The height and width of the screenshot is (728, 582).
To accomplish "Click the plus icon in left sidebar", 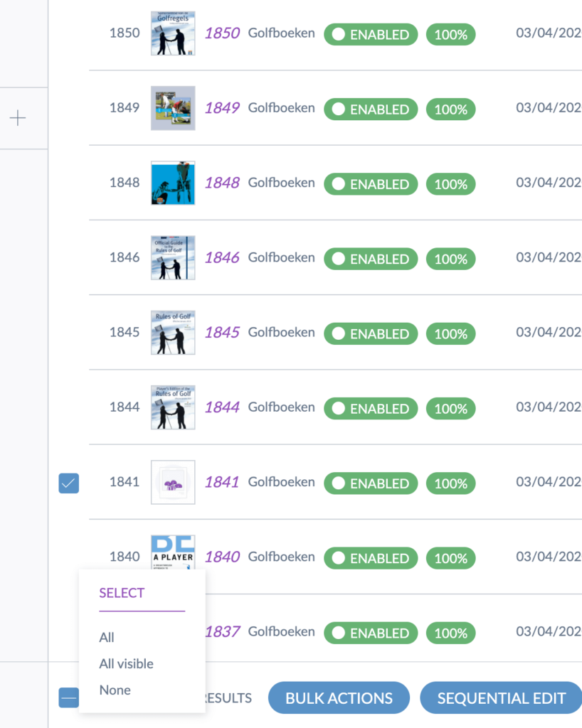I will tap(18, 118).
